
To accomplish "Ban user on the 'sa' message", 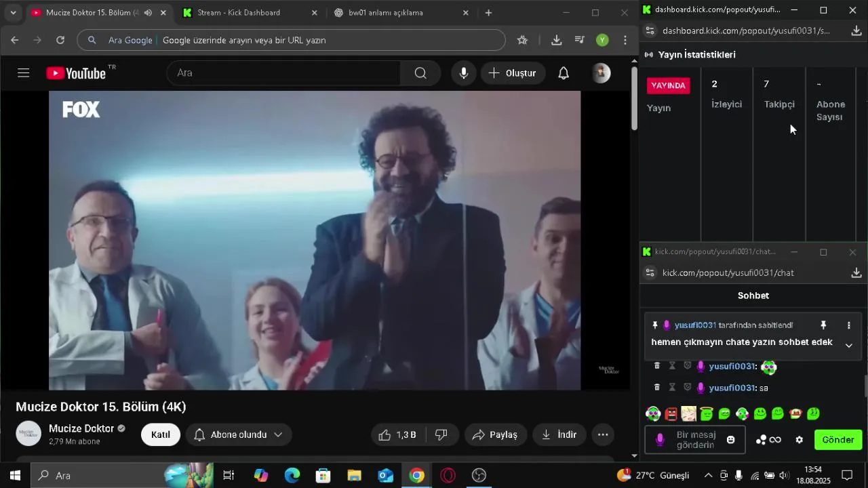I will click(x=687, y=388).
